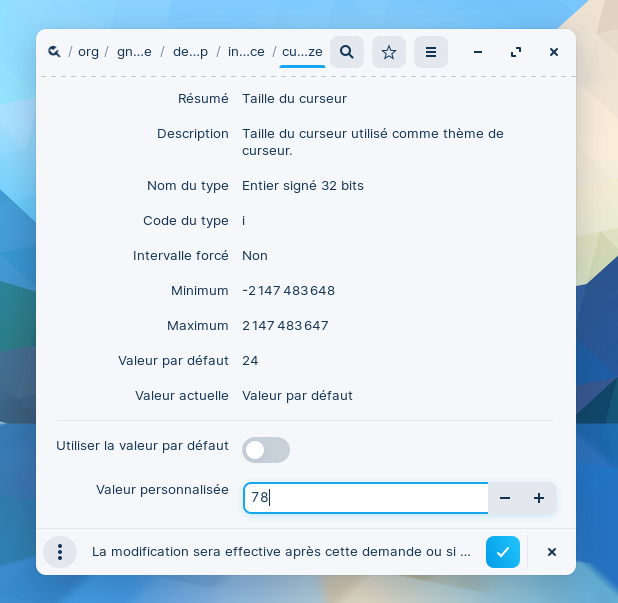This screenshot has width=618, height=603.
Task: Open the hamburger main menu
Action: [431, 52]
